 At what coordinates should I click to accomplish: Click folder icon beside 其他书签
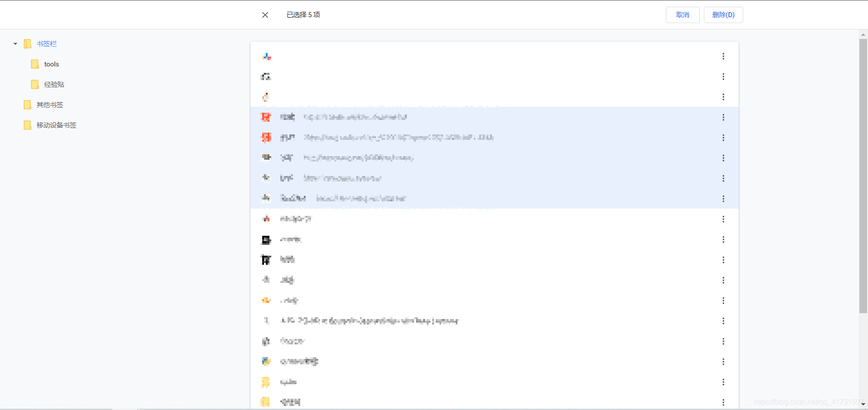point(27,105)
